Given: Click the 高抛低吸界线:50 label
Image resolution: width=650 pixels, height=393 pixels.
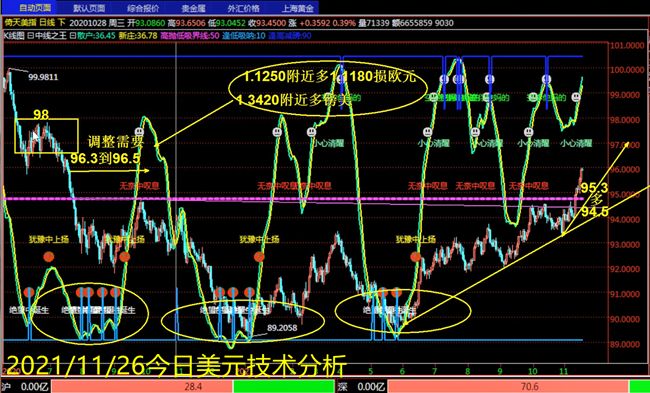Looking at the screenshot, I should click(189, 36).
